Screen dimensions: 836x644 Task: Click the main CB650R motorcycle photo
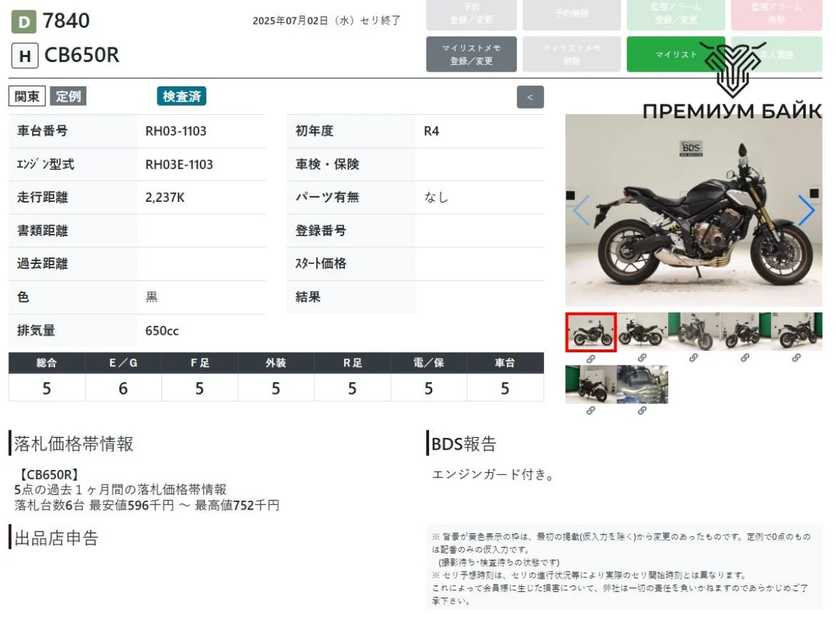tap(693, 210)
